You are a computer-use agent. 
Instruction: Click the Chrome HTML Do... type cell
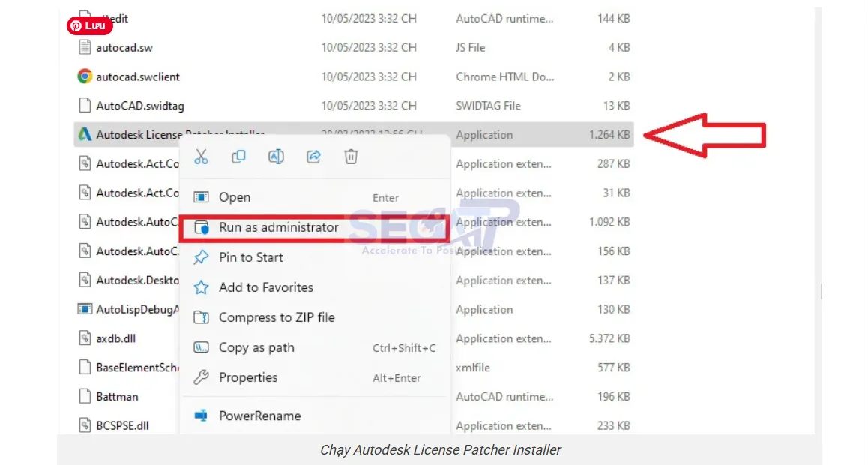pyautogui.click(x=505, y=76)
